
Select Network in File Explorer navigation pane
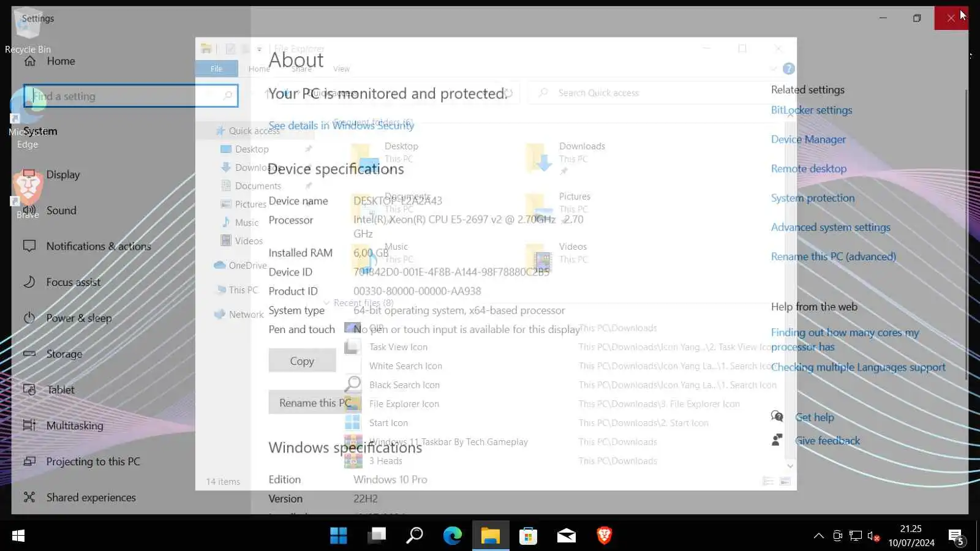[239, 315]
